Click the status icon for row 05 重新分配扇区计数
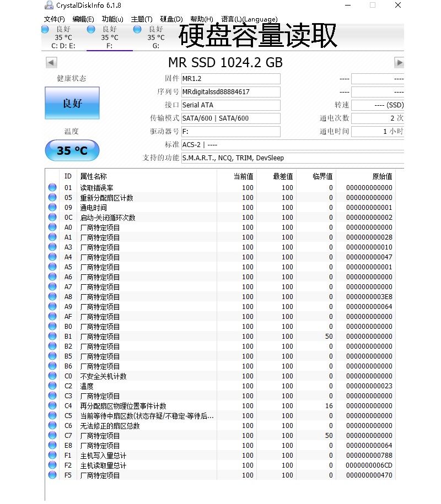This screenshot has height=504, width=441. [x=52, y=197]
